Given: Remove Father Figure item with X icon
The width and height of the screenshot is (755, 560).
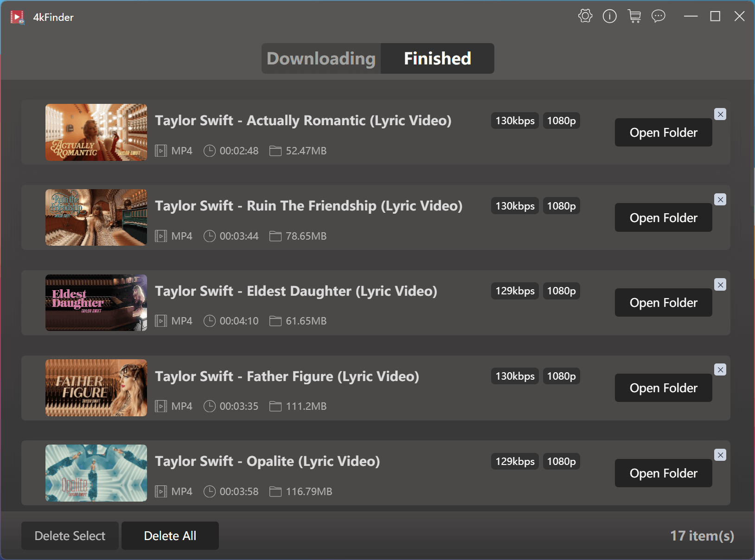Looking at the screenshot, I should click(x=720, y=369).
